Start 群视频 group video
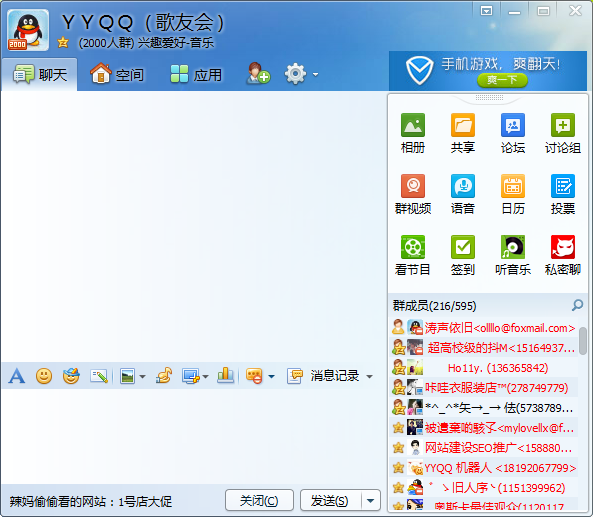This screenshot has height=517, width=593. (413, 194)
